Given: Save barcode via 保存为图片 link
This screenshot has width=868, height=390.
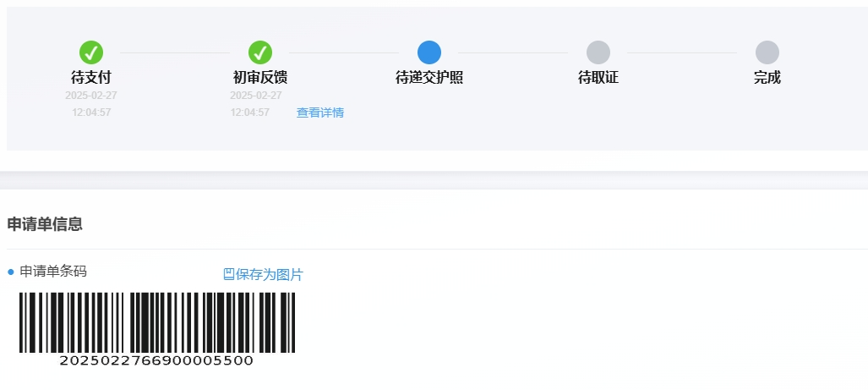Looking at the screenshot, I should (269, 274).
